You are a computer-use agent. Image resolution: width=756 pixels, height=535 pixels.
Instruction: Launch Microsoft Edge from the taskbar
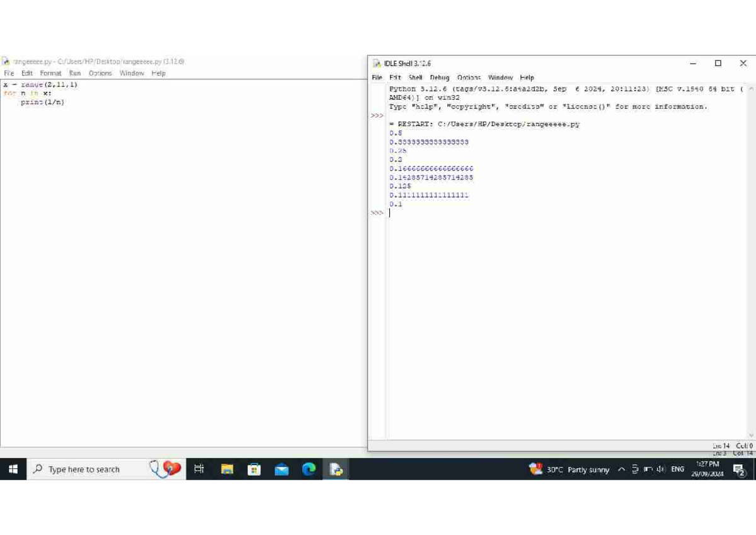307,469
